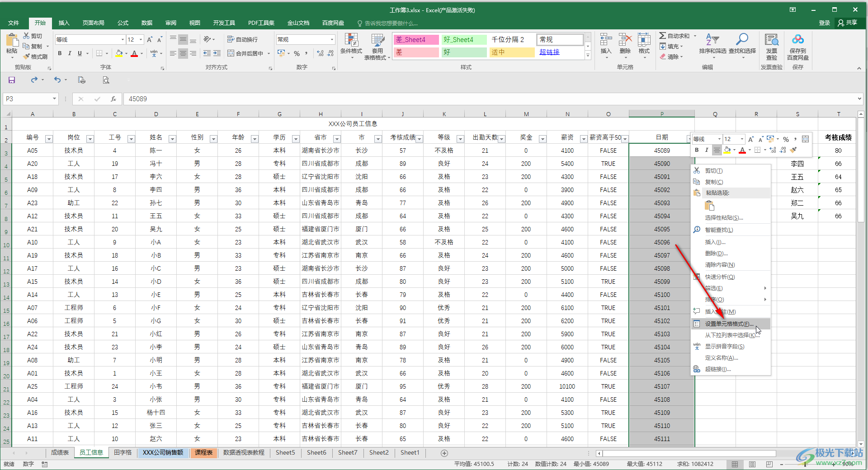The height and width of the screenshot is (470, 868).
Task: Click the Save icon in the quick access toolbar
Action: (x=12, y=80)
